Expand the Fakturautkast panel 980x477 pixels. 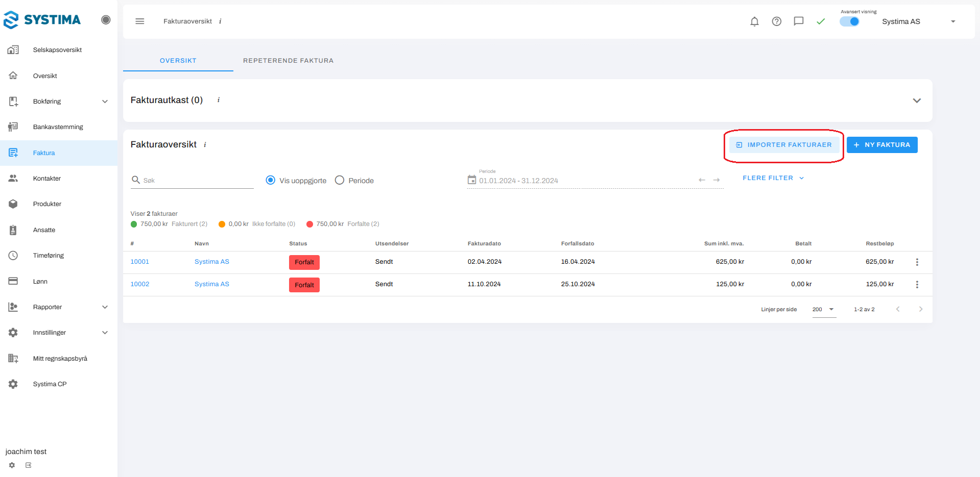coord(917,101)
